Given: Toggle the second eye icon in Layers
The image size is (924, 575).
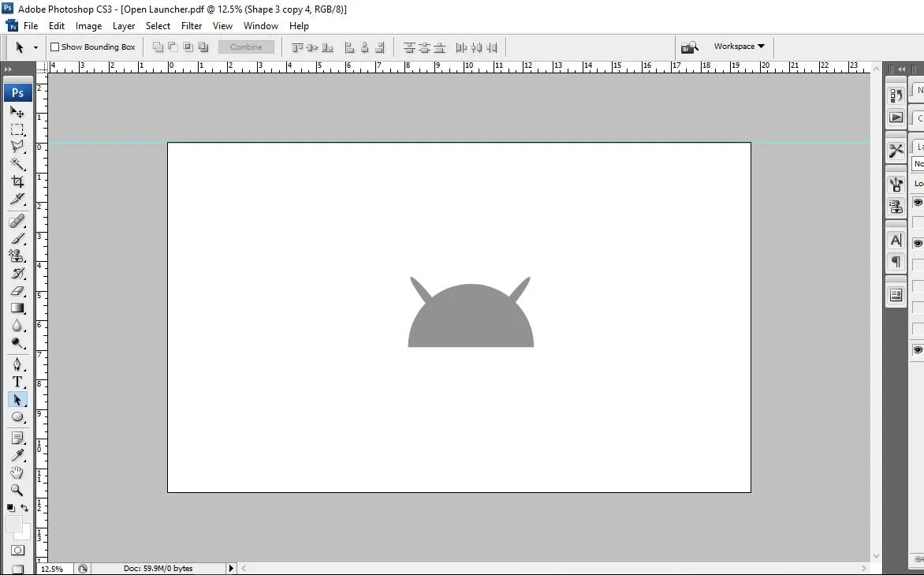Looking at the screenshot, I should pyautogui.click(x=918, y=243).
